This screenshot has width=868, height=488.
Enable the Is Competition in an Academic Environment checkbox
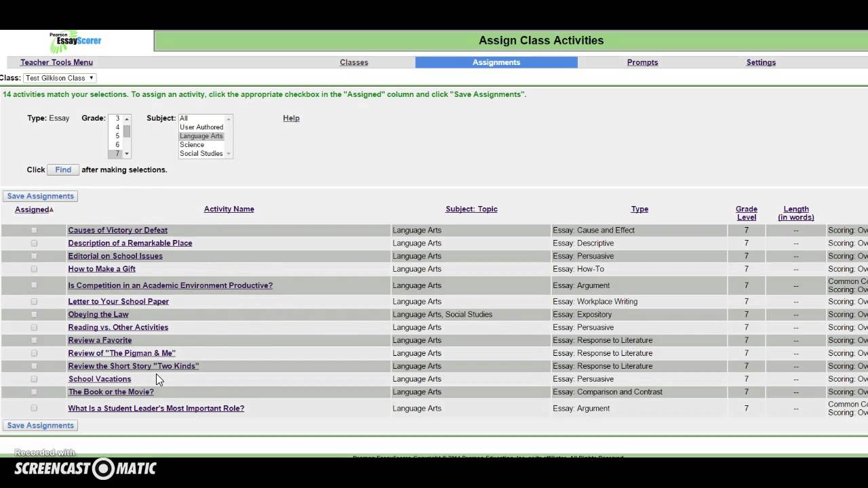[34, 285]
